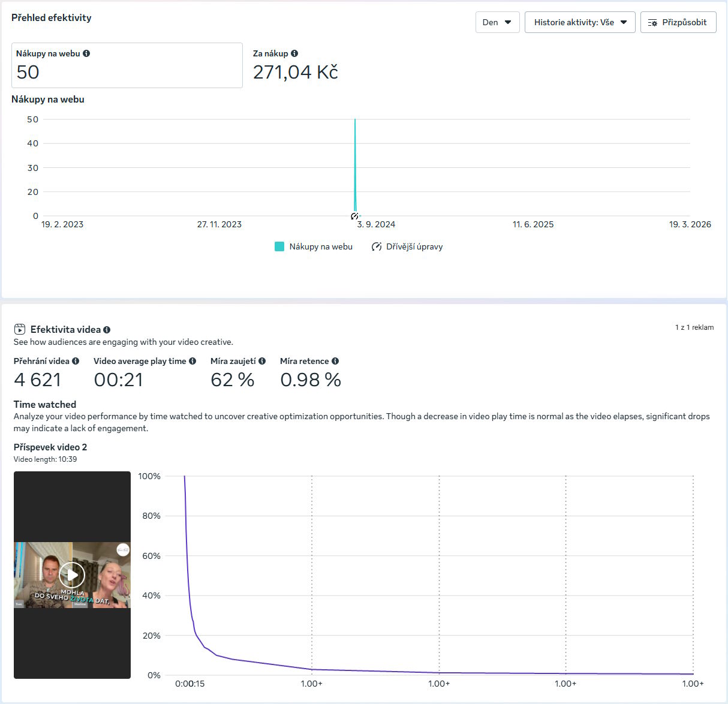Click the Efektivita videa info icon

[107, 329]
